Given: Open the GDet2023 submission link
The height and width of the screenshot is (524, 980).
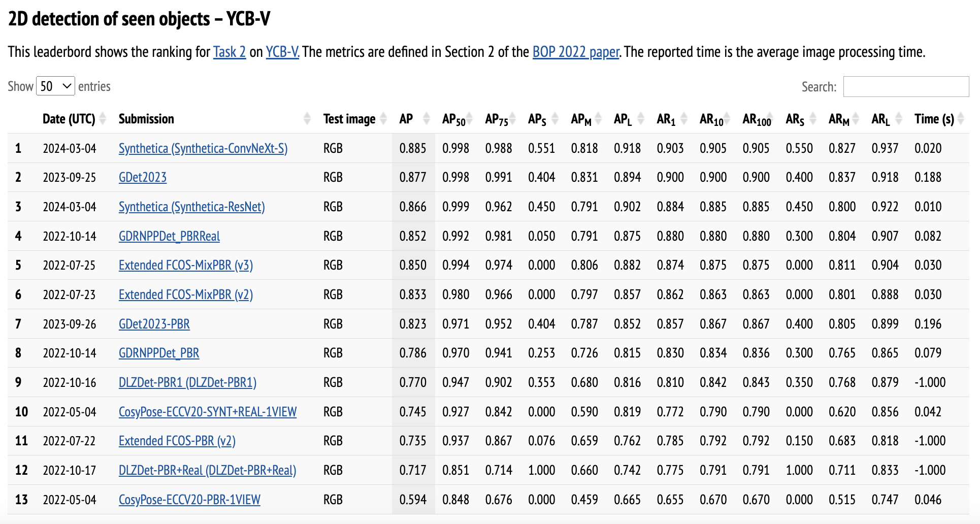Looking at the screenshot, I should [143, 177].
